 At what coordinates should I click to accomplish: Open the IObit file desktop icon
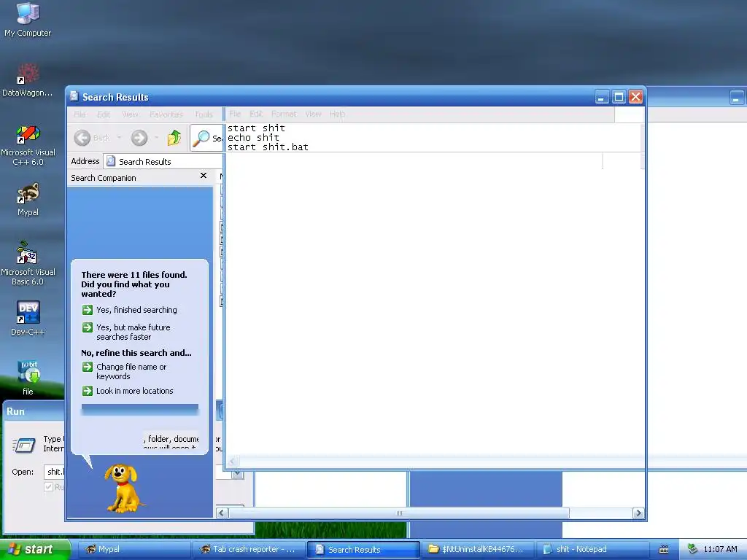28,378
